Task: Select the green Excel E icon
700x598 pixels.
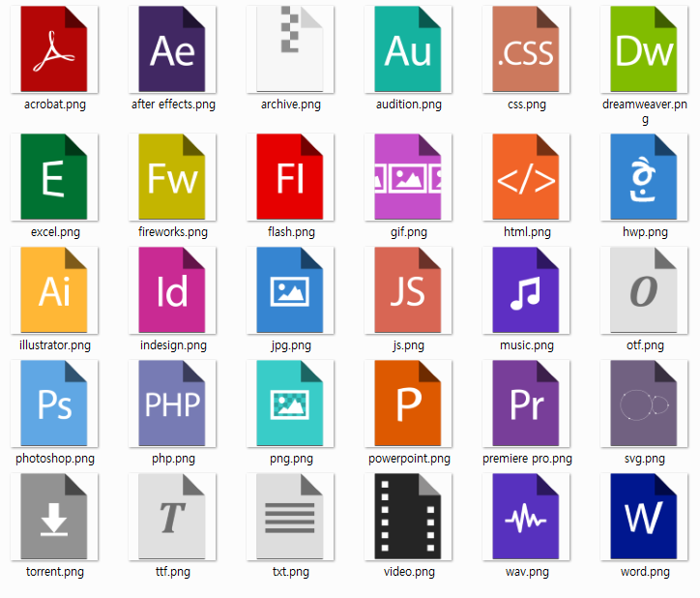Action: coord(54,176)
